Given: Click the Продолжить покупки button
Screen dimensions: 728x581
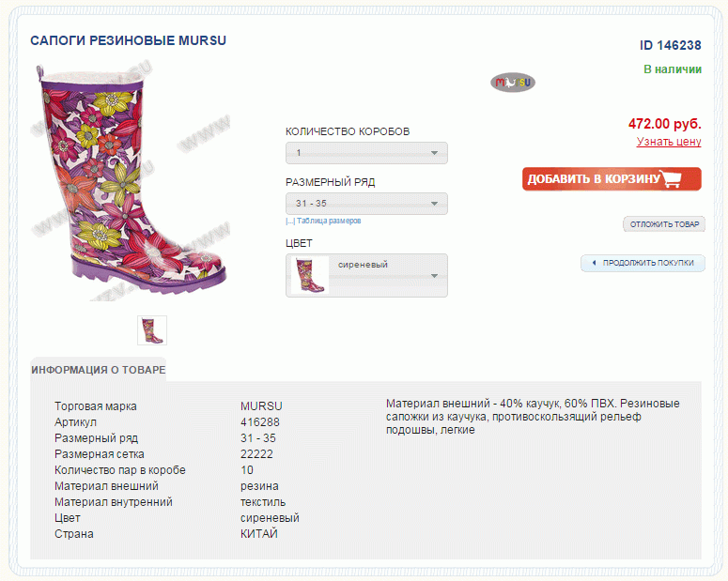Looking at the screenshot, I should [643, 263].
